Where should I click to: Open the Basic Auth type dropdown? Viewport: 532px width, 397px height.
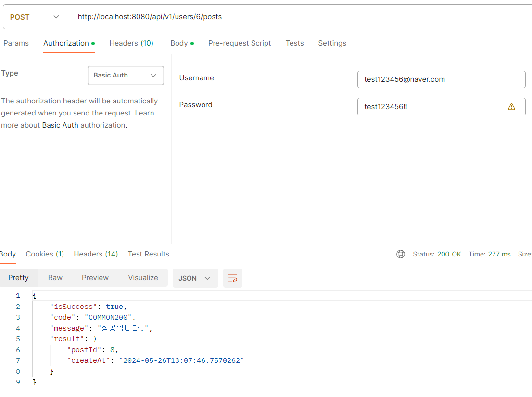tap(126, 76)
